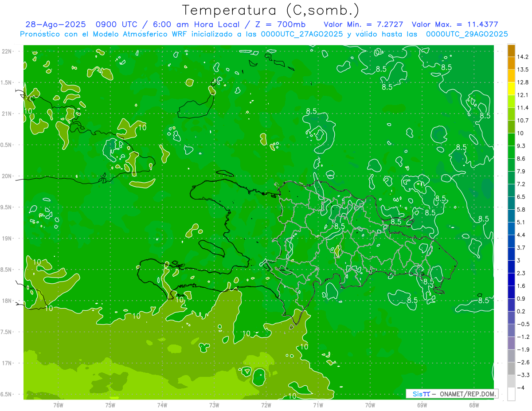Click the '-2.6' colorbar label
This screenshot has width=532, height=411.
(523, 362)
